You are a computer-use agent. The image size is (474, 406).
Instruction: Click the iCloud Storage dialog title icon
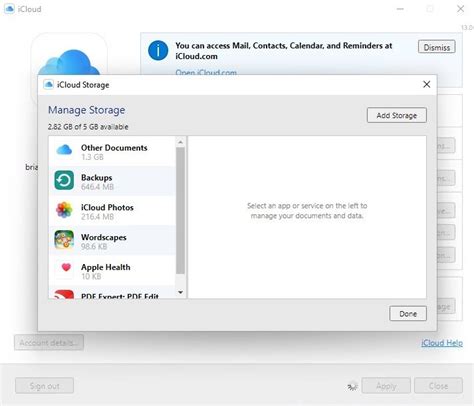click(49, 85)
